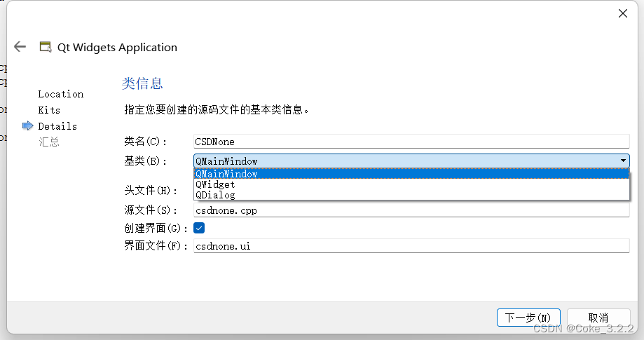Click the 源文件 field with csdnone.cpp

[x=411, y=210]
